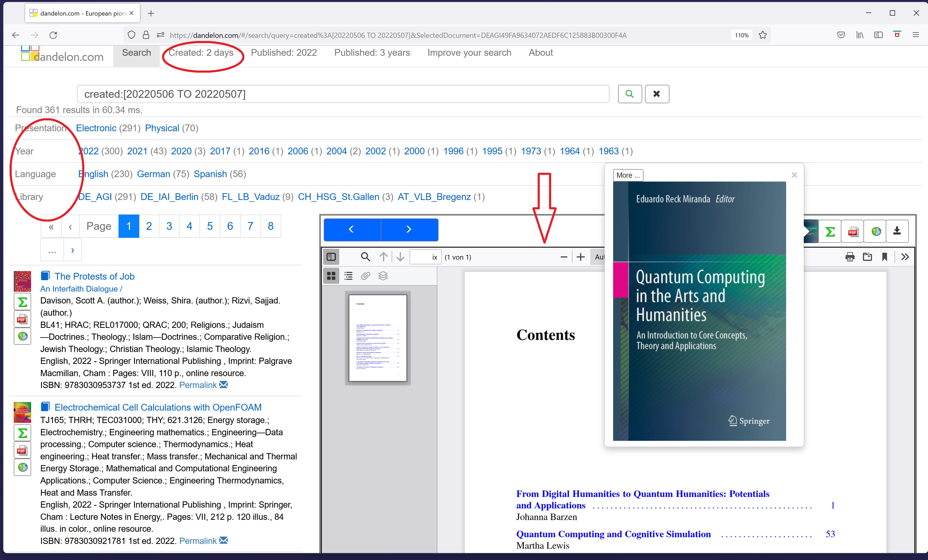This screenshot has width=928, height=560.
Task: Open The Protests of Job title link
Action: [x=94, y=276]
